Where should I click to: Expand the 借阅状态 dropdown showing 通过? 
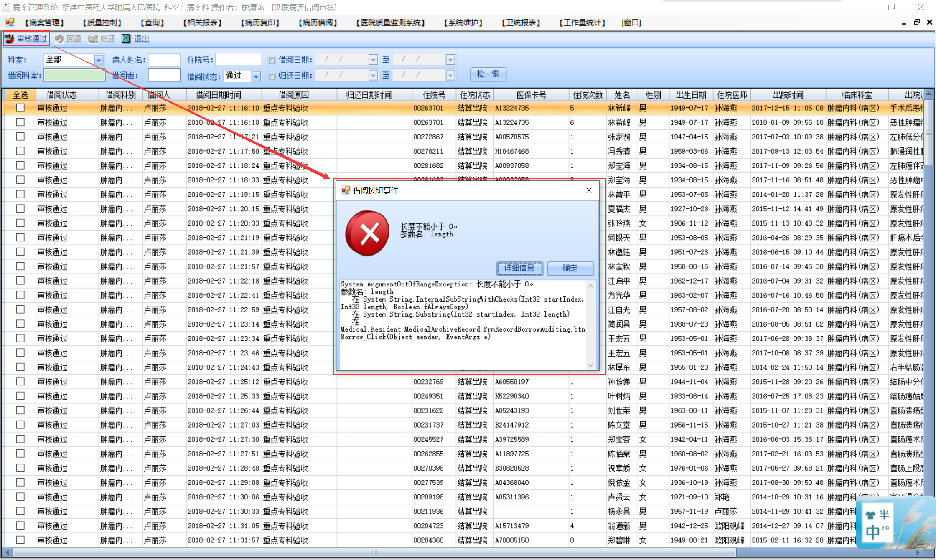(256, 76)
